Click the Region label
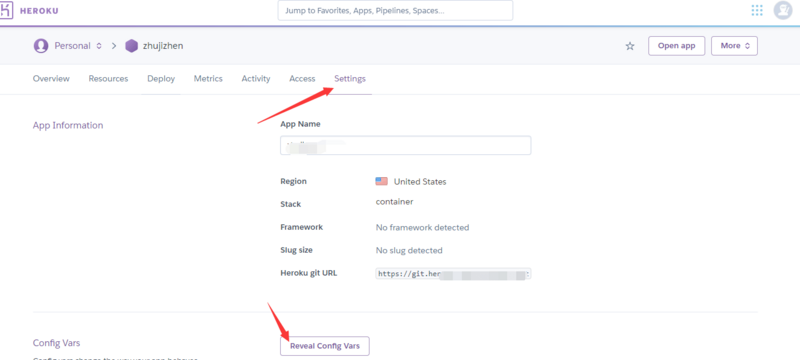800x360 pixels. point(293,182)
